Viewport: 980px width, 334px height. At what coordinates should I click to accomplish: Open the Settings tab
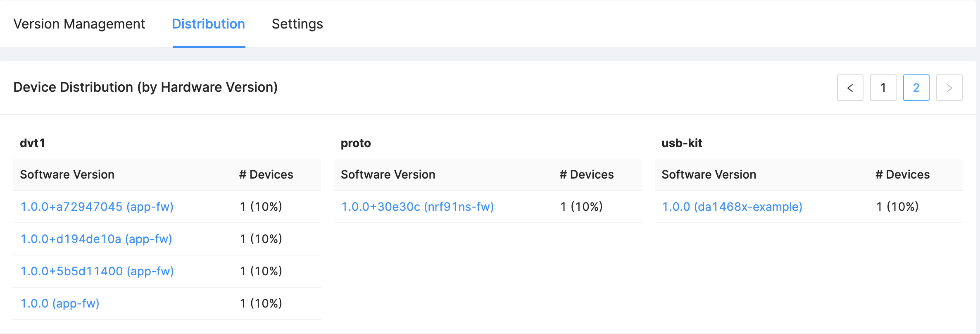pyautogui.click(x=297, y=24)
